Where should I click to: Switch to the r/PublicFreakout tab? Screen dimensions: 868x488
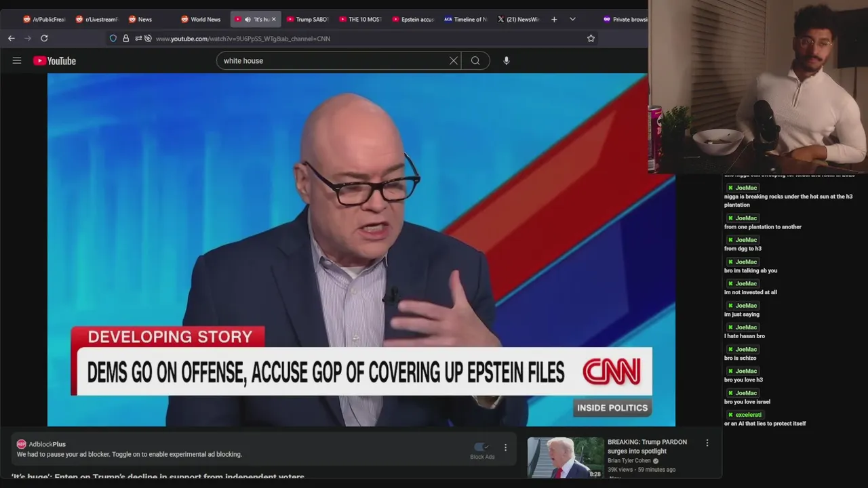coord(45,20)
